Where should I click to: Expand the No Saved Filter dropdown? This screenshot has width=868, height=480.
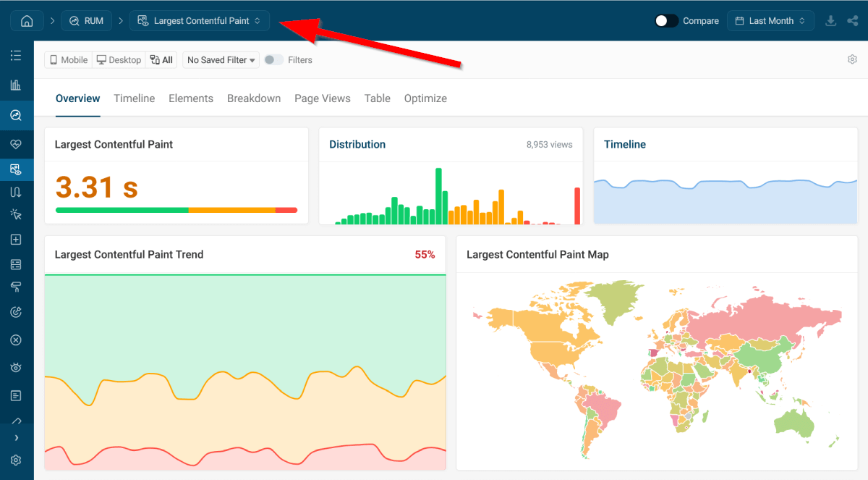(220, 59)
